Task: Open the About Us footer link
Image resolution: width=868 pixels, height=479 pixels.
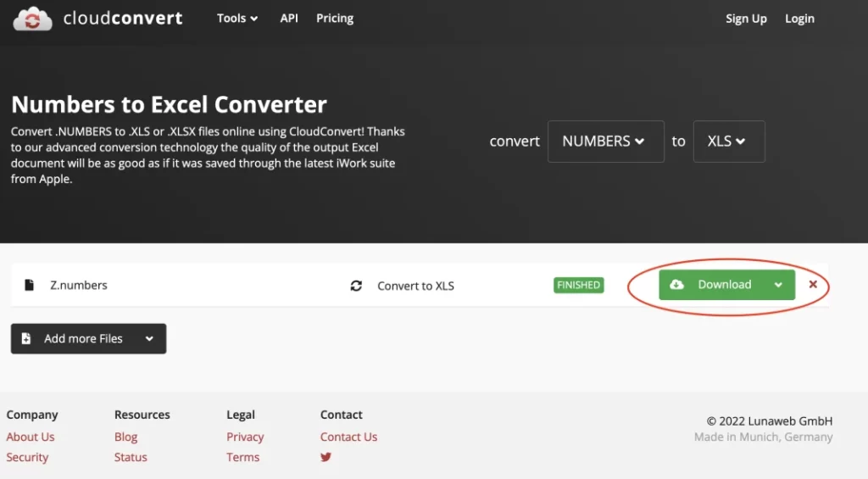Action: pos(31,437)
